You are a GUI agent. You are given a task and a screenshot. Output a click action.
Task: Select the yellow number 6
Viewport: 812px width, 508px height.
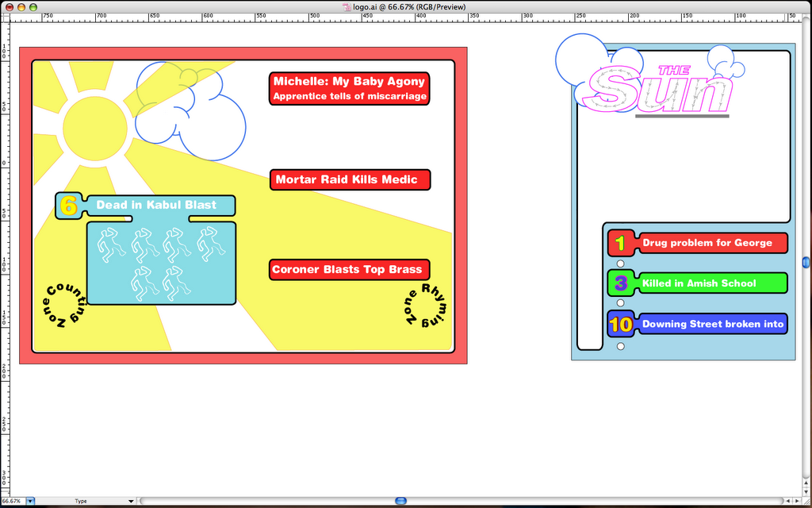click(68, 206)
